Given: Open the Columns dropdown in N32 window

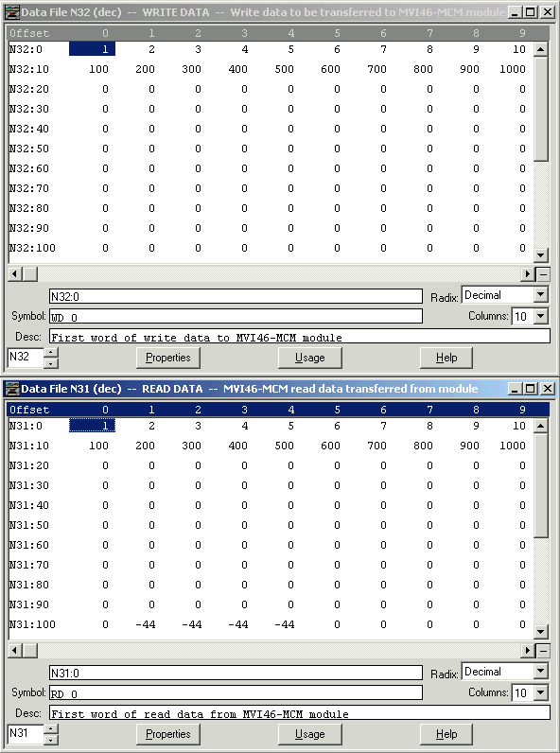Looking at the screenshot, I should (541, 316).
